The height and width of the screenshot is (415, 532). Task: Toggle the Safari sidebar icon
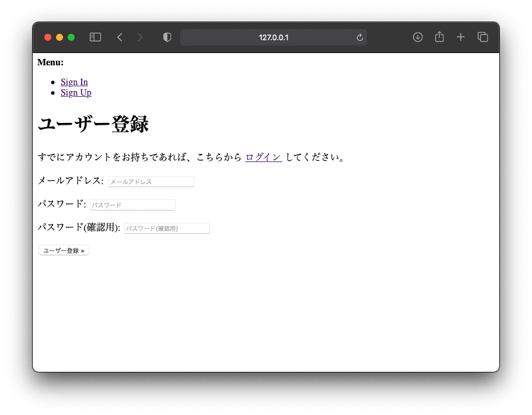[x=95, y=37]
